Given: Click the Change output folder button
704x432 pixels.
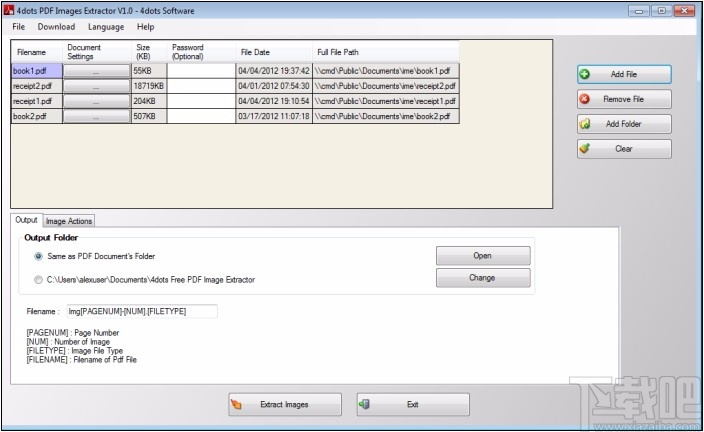Looking at the screenshot, I should tap(483, 278).
